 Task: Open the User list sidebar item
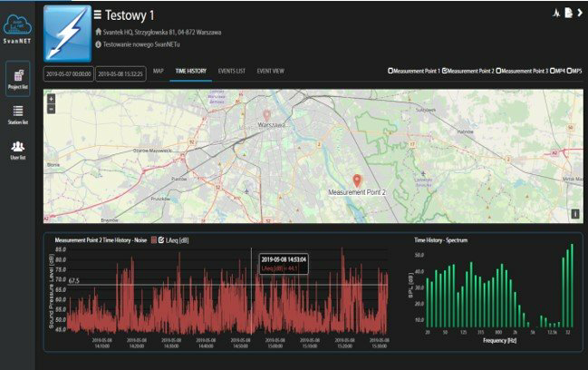[17, 151]
